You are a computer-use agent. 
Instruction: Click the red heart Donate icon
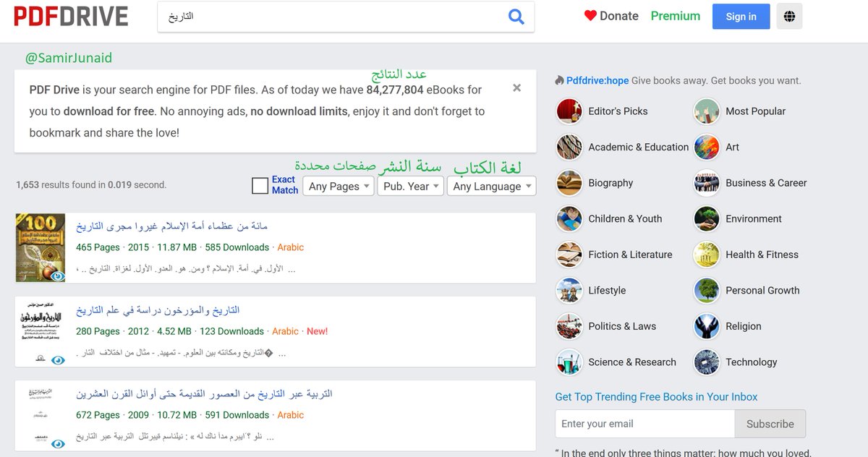[x=590, y=16]
